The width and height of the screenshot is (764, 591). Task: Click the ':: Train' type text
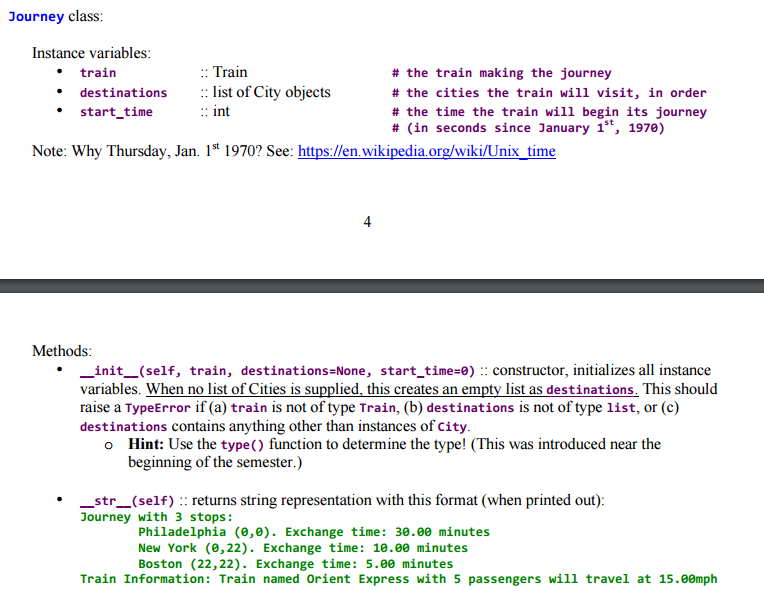[x=224, y=72]
